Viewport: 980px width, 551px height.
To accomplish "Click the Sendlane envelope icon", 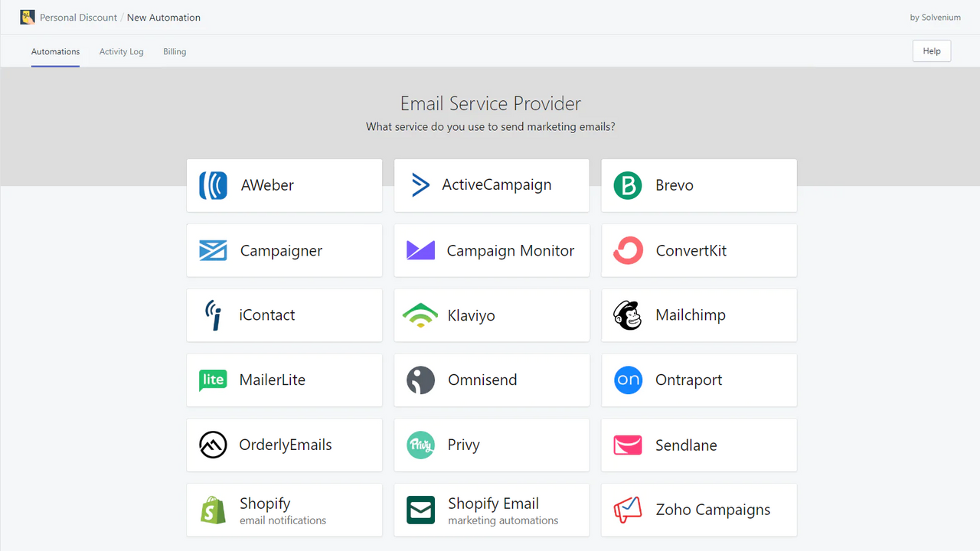I will click(628, 445).
